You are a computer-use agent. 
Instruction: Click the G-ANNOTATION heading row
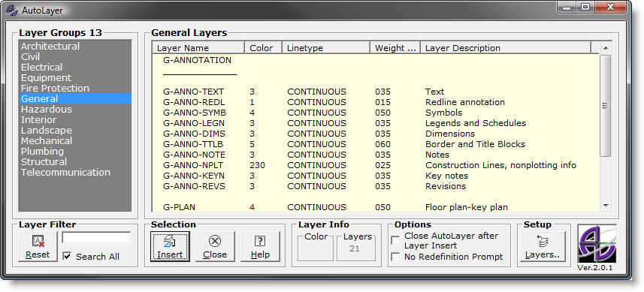pos(375,60)
